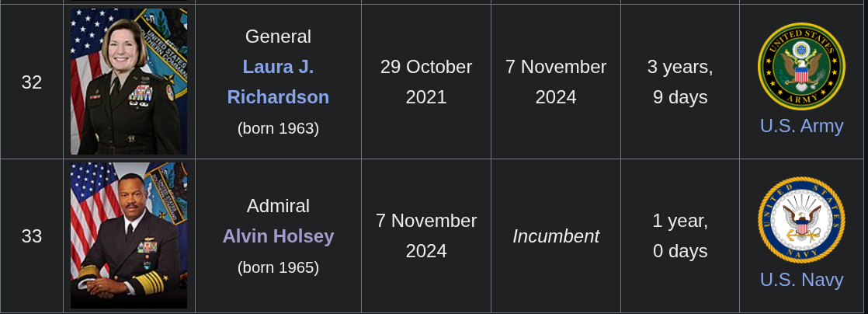Open Alvin Holsey's portrait photo
The height and width of the screenshot is (314, 868).
[129, 235]
